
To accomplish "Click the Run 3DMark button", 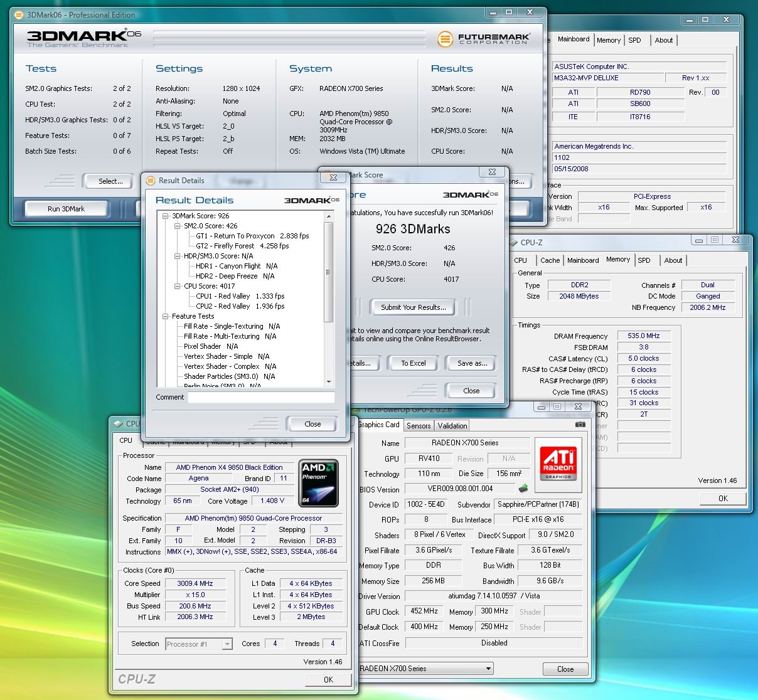I will click(66, 209).
